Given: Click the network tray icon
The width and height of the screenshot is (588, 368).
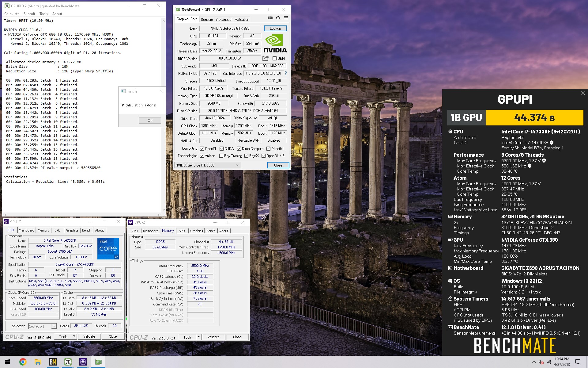Looking at the screenshot, I should click(548, 362).
